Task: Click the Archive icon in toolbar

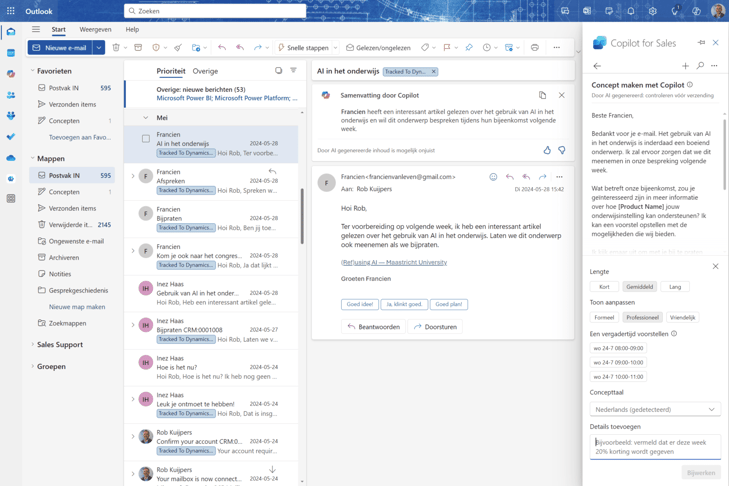Action: click(x=138, y=47)
